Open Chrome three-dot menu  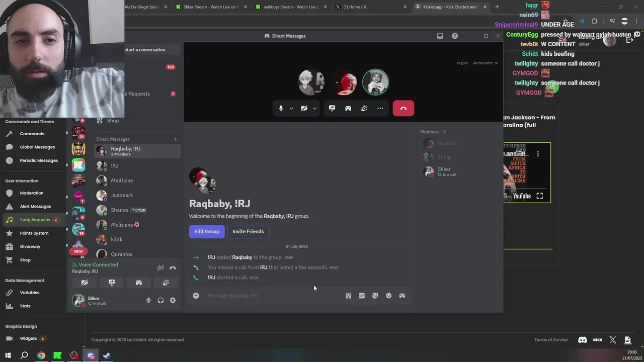636,21
